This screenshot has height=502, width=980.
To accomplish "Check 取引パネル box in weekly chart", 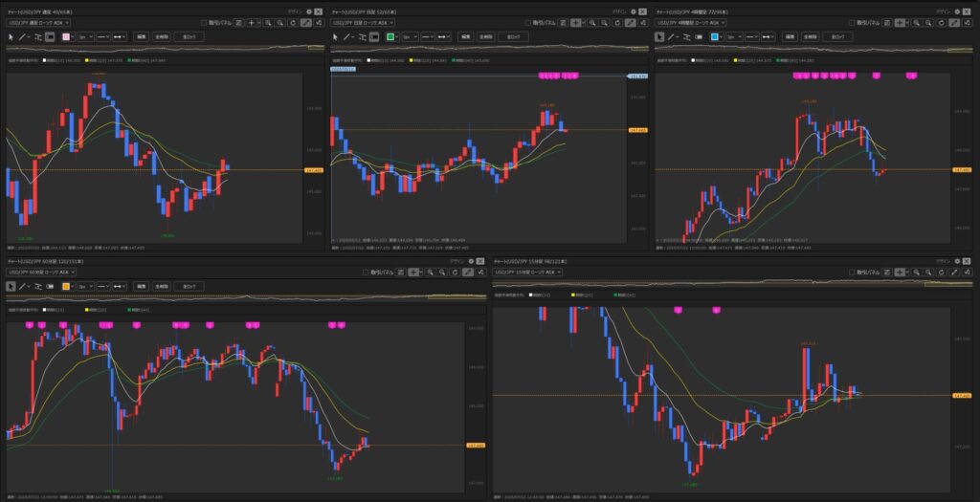I will pos(205,23).
